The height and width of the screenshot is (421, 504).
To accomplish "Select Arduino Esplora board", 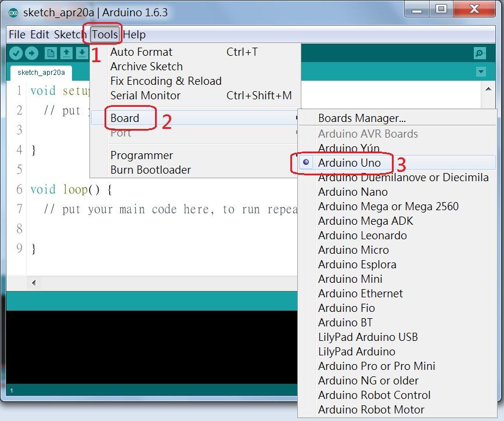I will (398, 264).
